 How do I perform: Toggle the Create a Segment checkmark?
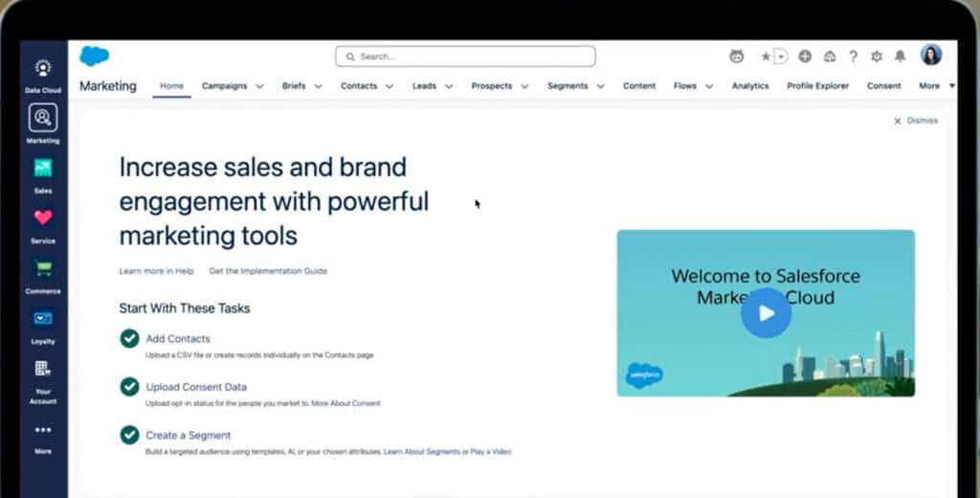(129, 435)
